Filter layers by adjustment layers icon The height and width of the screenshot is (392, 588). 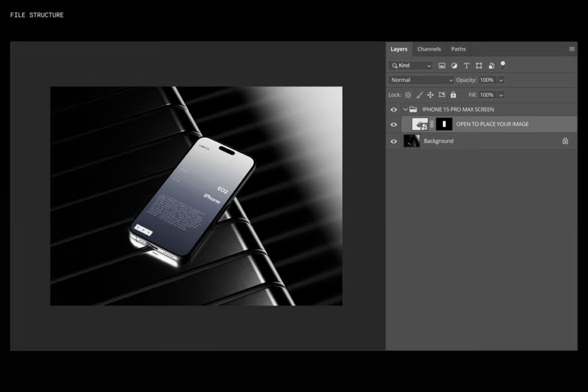pos(454,65)
